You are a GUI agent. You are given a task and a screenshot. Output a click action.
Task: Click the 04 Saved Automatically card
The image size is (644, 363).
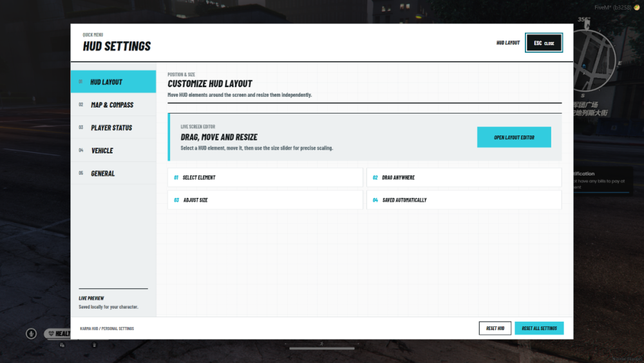464,200
